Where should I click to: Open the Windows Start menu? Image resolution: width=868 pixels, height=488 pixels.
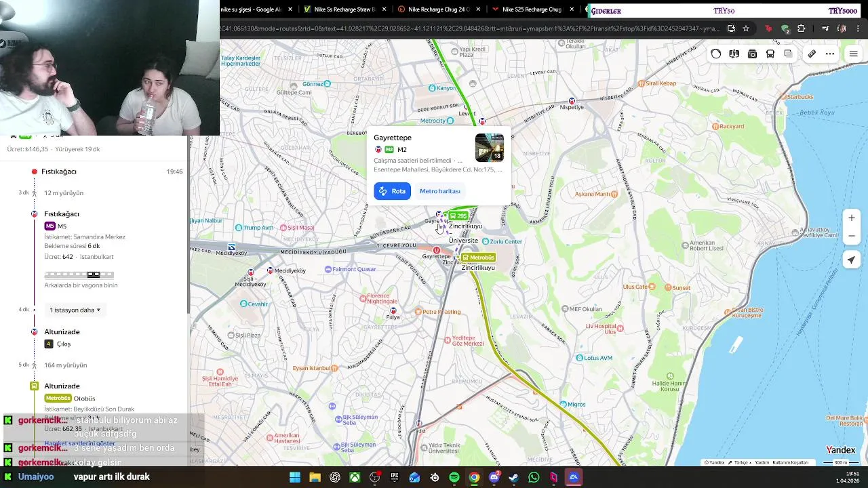tap(295, 477)
